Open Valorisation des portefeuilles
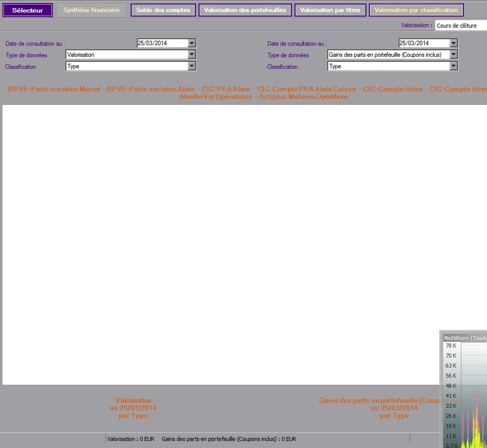The height and width of the screenshot is (448, 487). click(x=245, y=10)
